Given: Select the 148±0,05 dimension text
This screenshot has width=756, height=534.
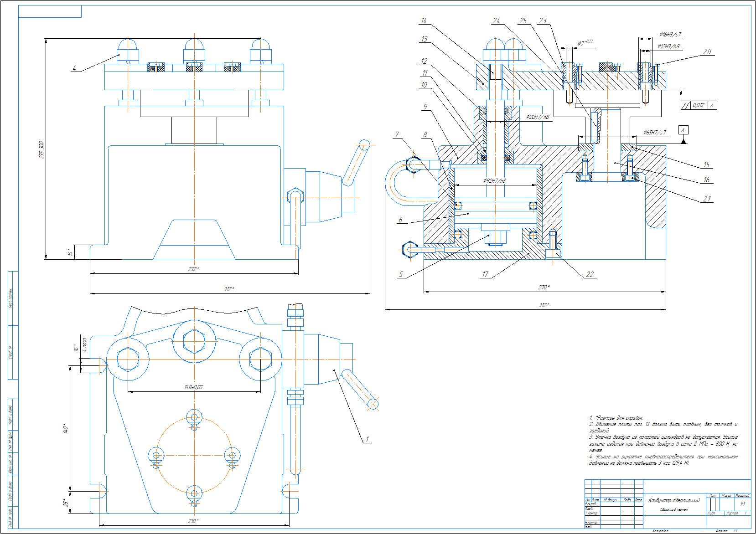Looking at the screenshot, I should (x=193, y=387).
